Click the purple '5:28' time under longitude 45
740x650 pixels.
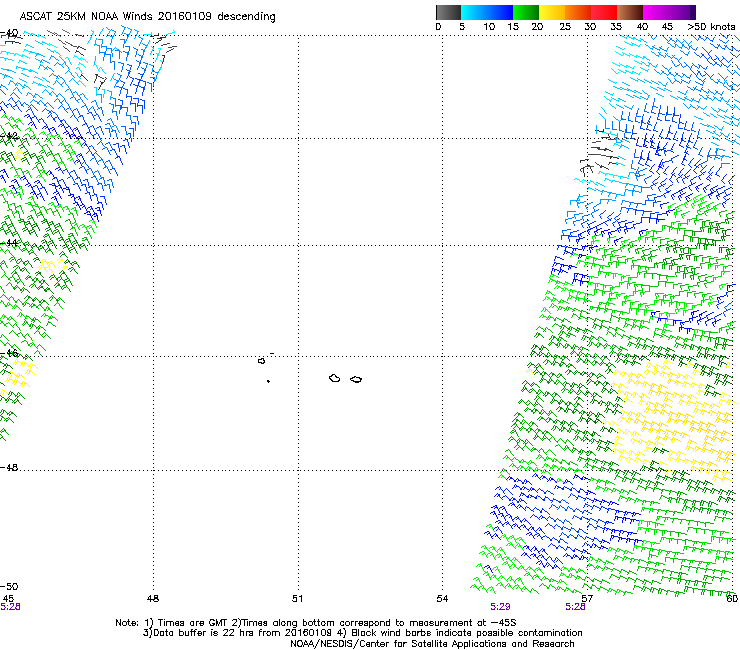click(x=10, y=607)
